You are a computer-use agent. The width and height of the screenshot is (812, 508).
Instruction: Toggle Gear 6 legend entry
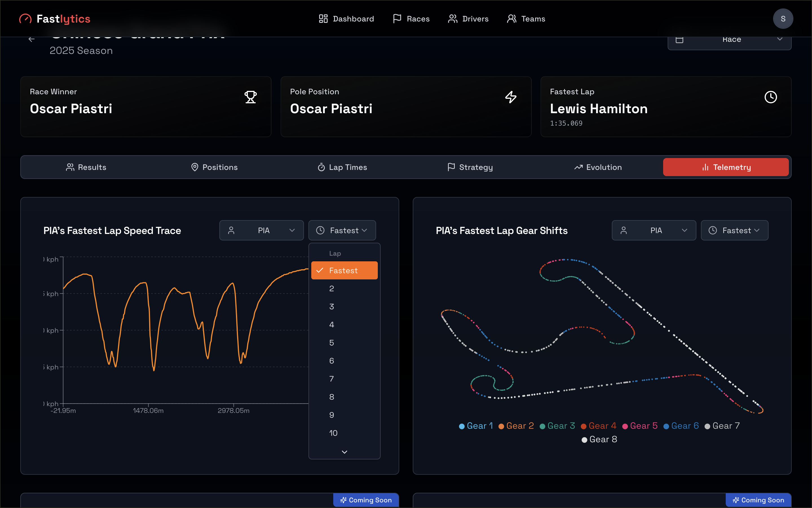coord(681,426)
